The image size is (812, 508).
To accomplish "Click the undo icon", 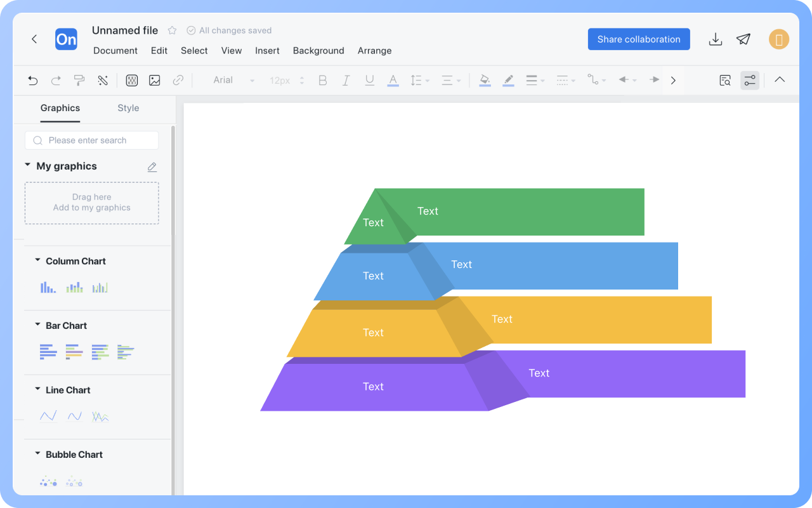I will click(32, 80).
